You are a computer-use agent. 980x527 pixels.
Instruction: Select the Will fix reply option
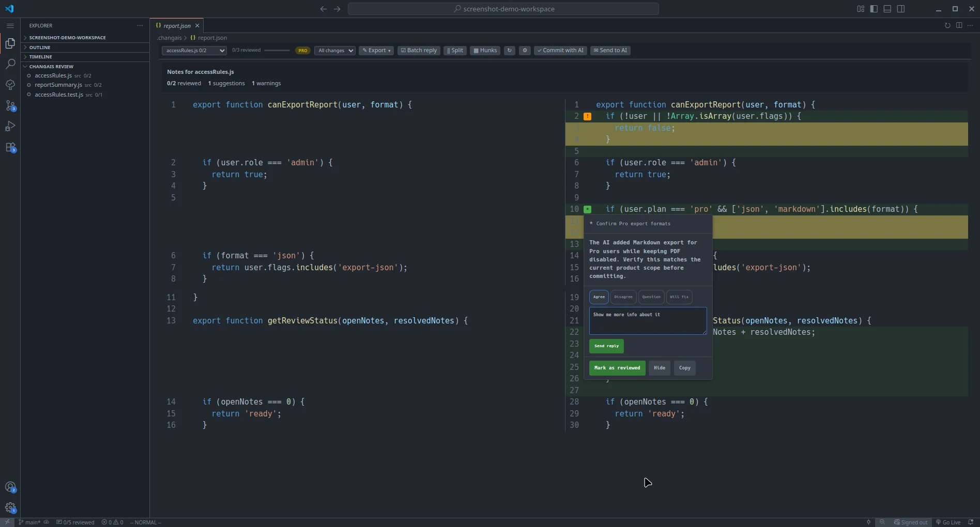point(679,297)
